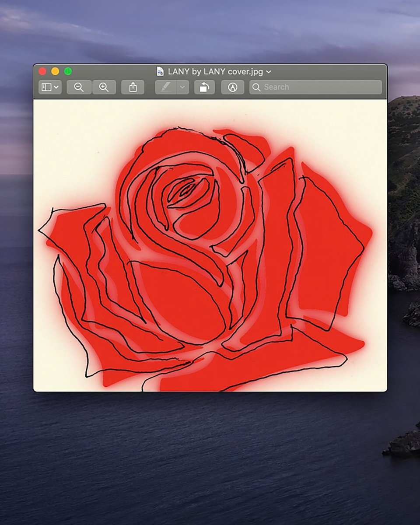
Task: Click the rose image in Preview window
Action: click(210, 245)
